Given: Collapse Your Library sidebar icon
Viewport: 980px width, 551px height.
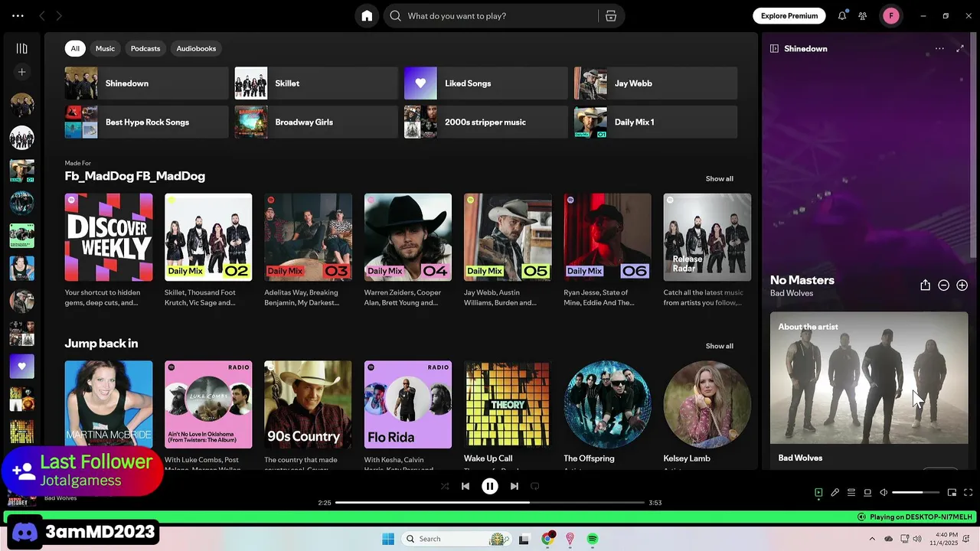Looking at the screenshot, I should (x=21, y=48).
